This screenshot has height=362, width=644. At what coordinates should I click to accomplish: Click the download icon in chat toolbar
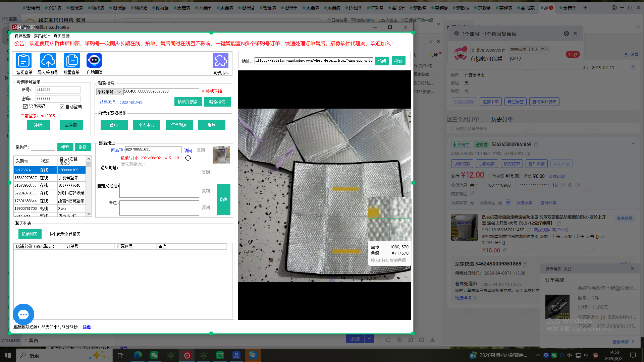tap(433, 340)
